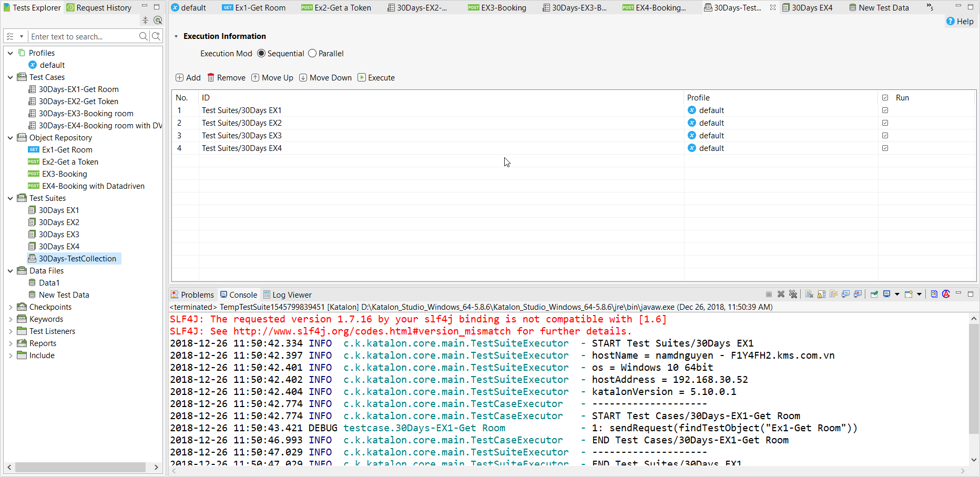Open the search filter dropdown arrow
Image resolution: width=980 pixels, height=477 pixels.
[x=22, y=37]
